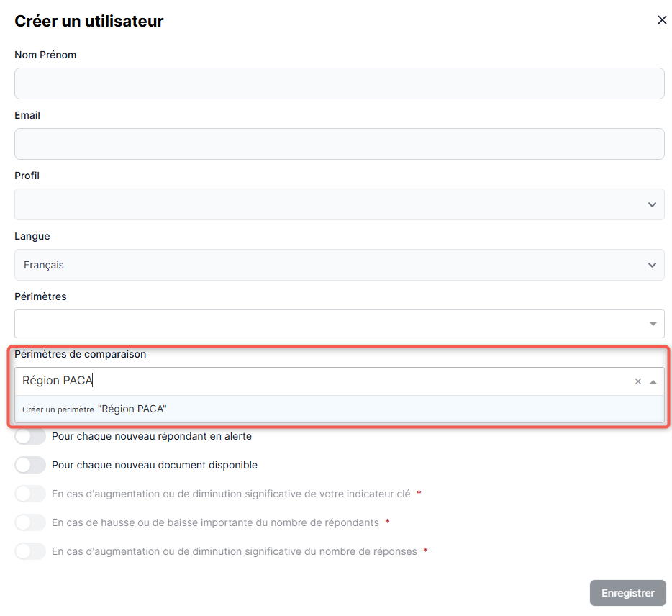Click the Profil dropdown chevron
Screen dimensions: 672x616
pos(652,204)
